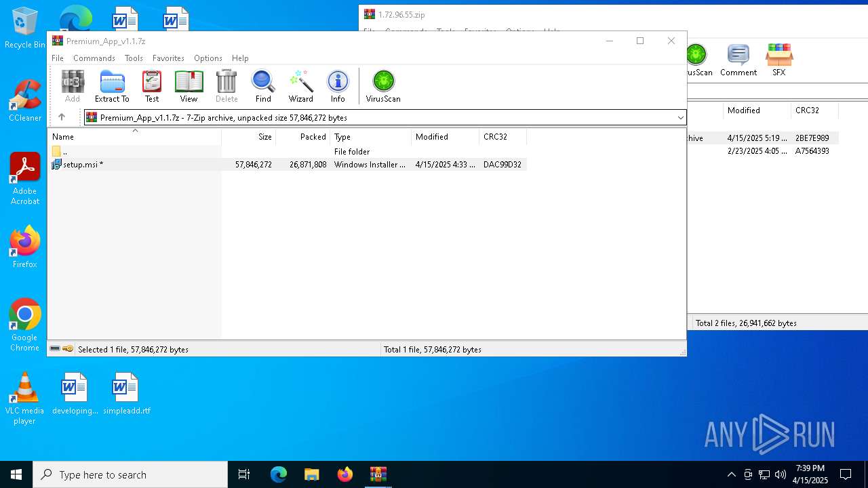Click the password key status icon
Screen dimensions: 868x488
[68, 349]
